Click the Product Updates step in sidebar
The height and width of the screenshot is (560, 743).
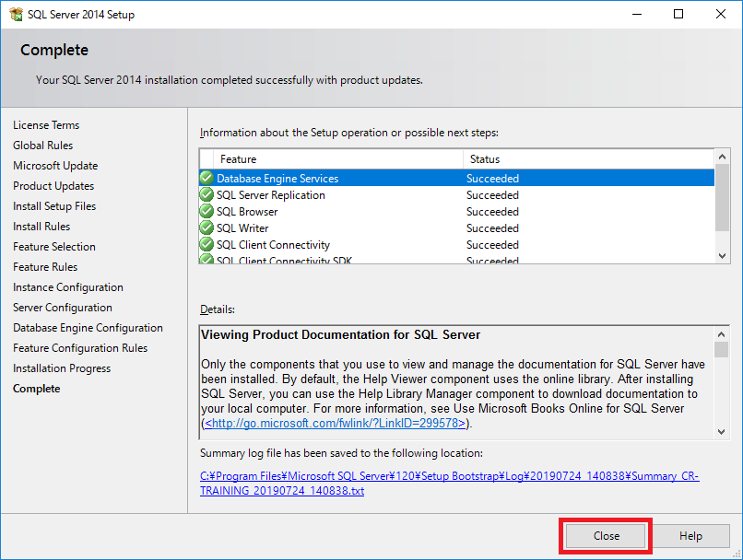click(x=53, y=186)
